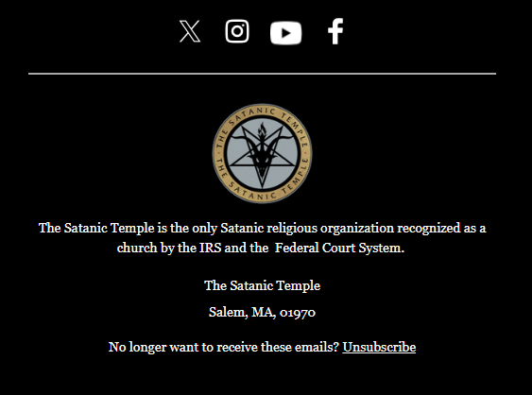
Task: Click the phrase 'Federal Court System.'
Action: [339, 249]
